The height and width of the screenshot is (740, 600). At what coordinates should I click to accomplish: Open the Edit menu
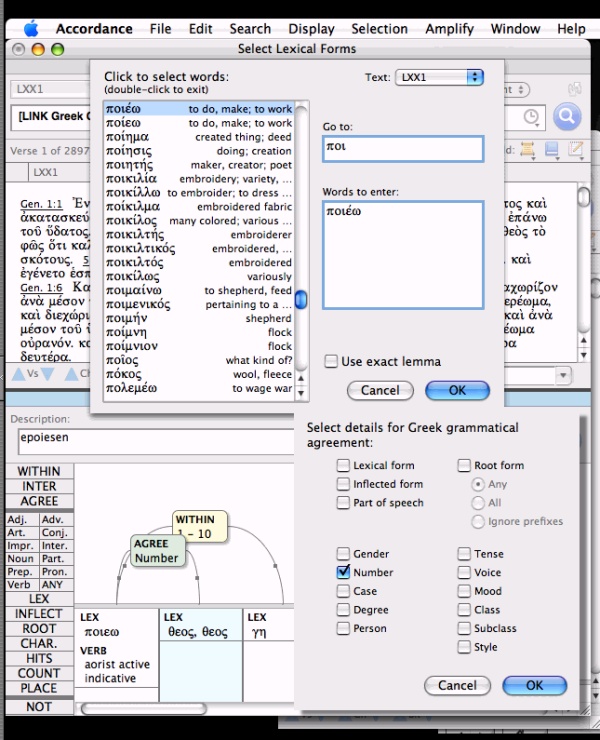pyautogui.click(x=200, y=29)
